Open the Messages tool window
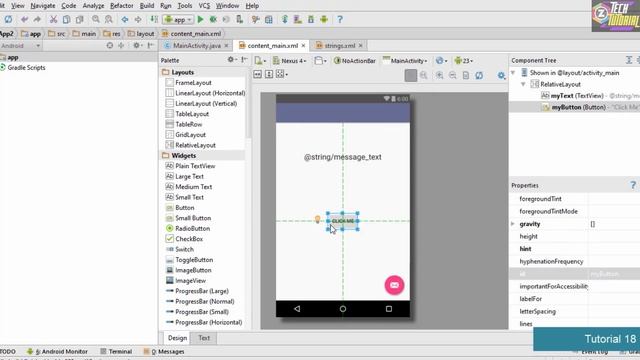This screenshot has height=360, width=640. point(164,351)
